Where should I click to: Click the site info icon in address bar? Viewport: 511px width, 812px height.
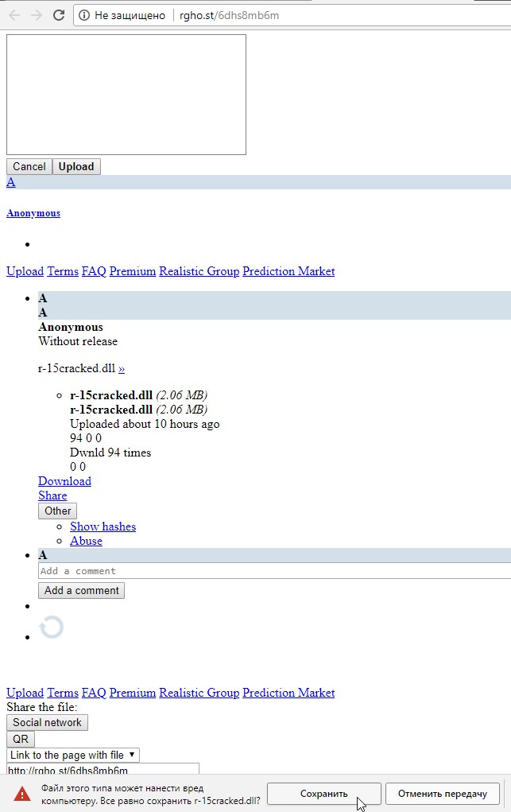[84, 16]
